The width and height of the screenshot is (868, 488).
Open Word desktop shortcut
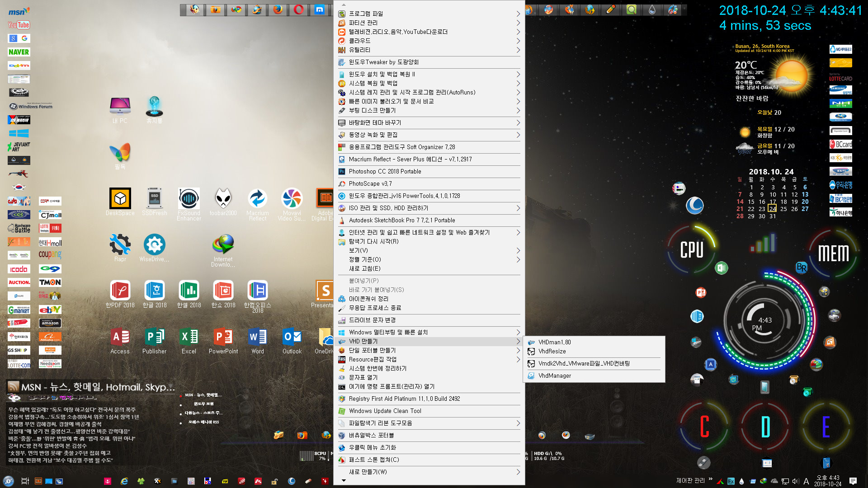[x=258, y=340]
